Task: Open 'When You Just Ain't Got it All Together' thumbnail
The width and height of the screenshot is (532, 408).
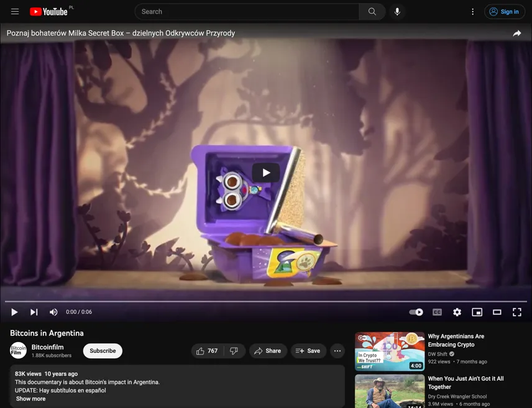Action: tap(390, 391)
